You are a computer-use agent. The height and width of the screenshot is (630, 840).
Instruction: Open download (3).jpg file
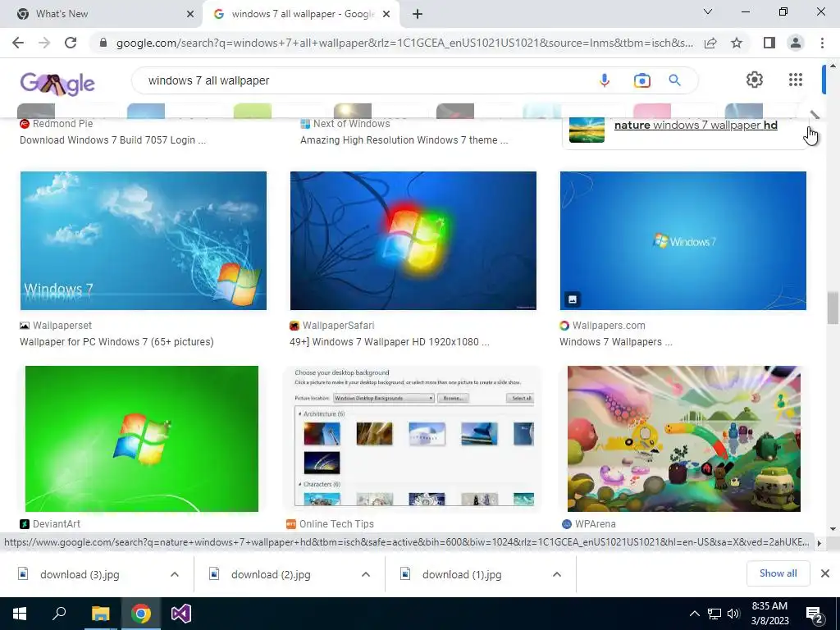coord(80,574)
